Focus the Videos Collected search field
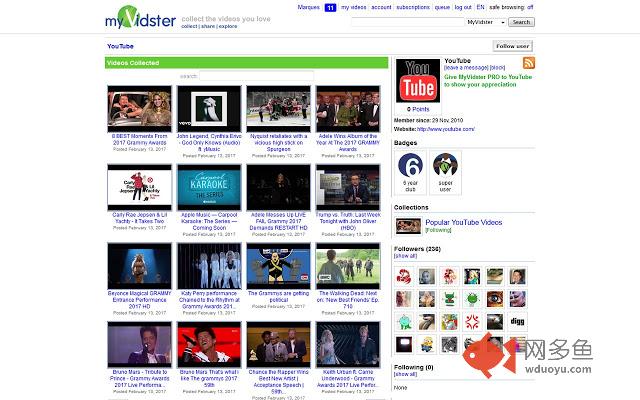The width and height of the screenshot is (640, 400). coord(256,76)
